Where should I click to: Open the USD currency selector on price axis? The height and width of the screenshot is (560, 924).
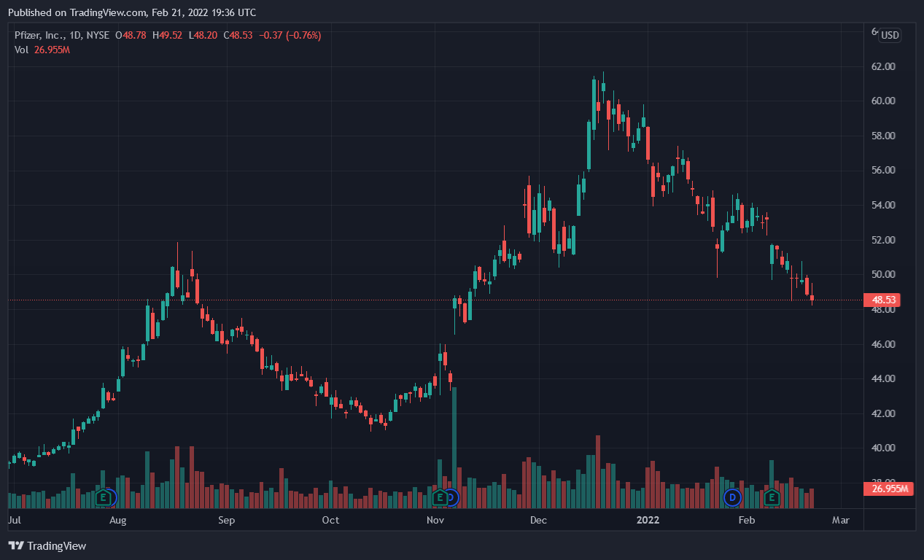pyautogui.click(x=890, y=35)
